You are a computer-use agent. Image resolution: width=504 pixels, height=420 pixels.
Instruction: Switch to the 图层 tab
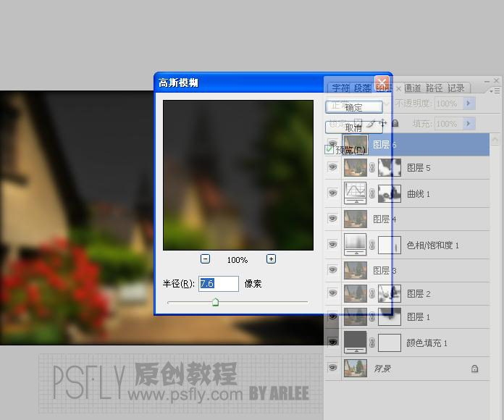coord(384,88)
